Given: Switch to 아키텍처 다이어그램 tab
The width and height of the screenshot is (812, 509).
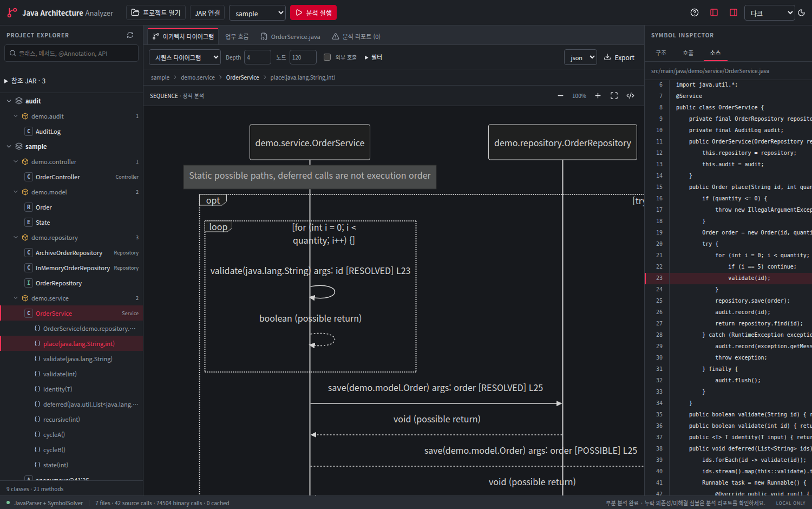Looking at the screenshot, I should pyautogui.click(x=183, y=36).
